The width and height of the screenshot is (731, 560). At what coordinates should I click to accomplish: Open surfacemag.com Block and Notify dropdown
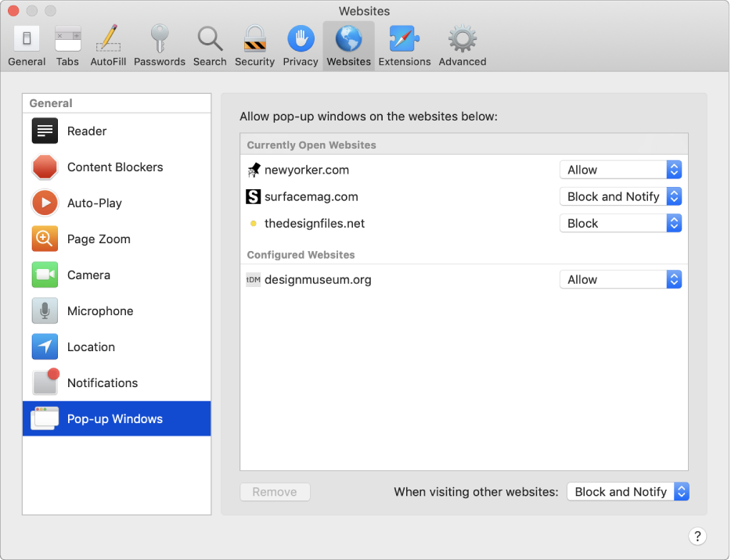(621, 196)
